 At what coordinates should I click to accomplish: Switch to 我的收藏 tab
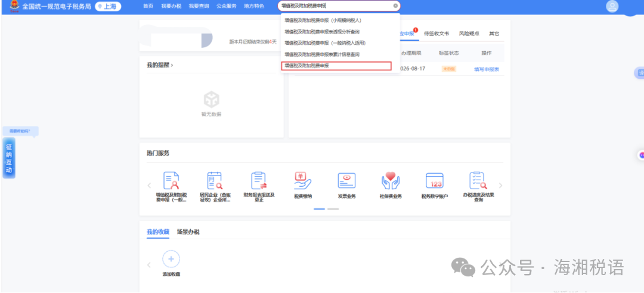(157, 232)
